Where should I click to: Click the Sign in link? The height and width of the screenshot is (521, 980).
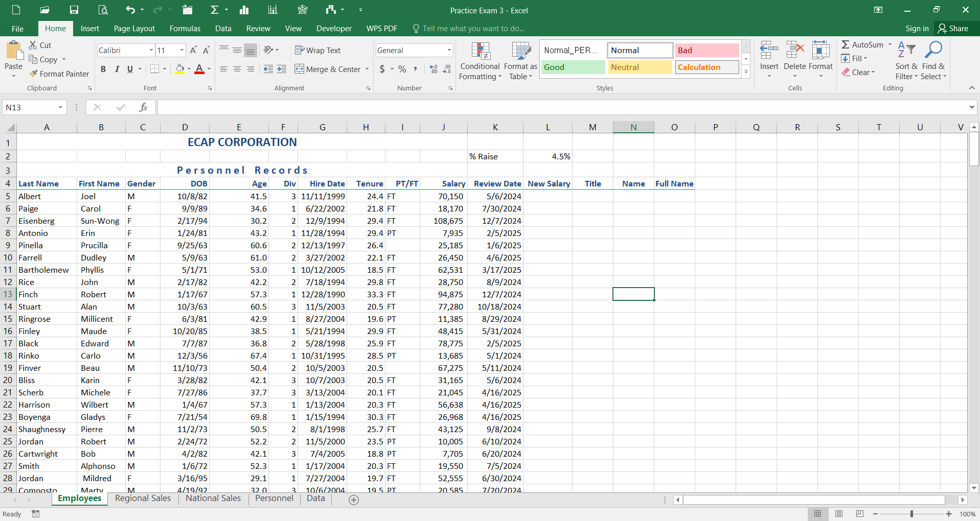(916, 28)
